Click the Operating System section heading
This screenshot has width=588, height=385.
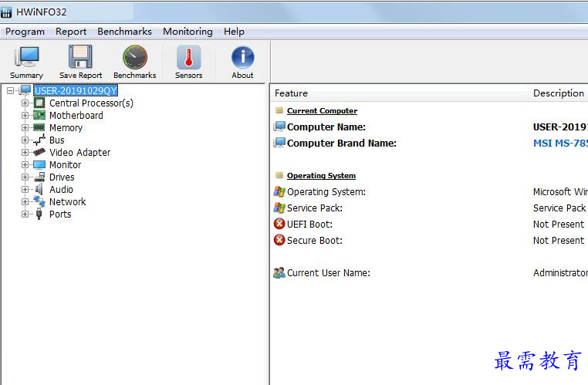click(321, 176)
